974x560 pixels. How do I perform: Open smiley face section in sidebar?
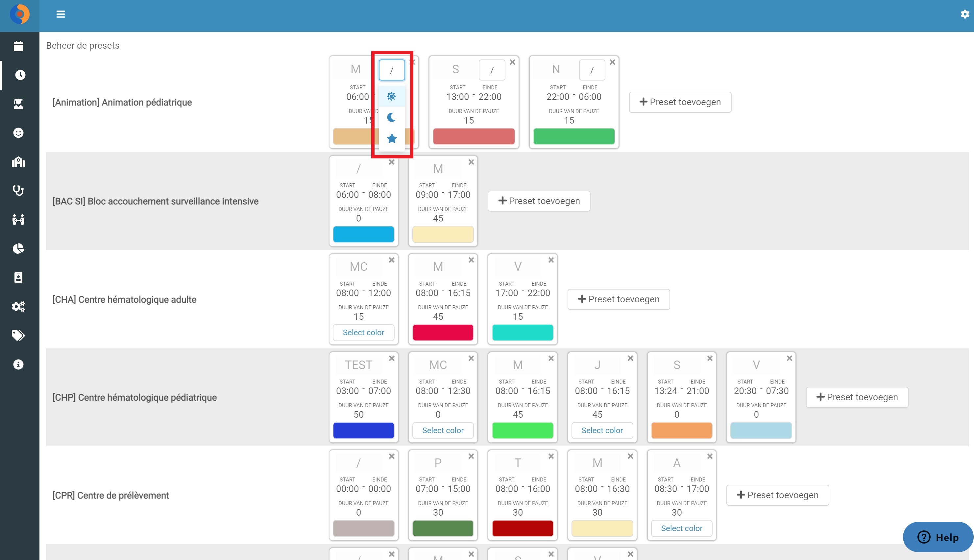pos(18,133)
